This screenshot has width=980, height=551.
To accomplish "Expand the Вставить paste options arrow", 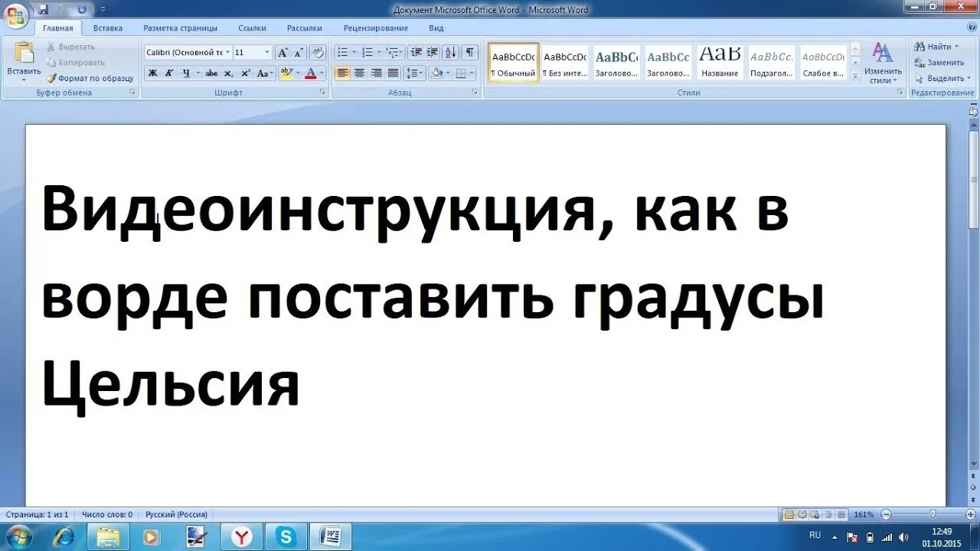I will coord(24,79).
